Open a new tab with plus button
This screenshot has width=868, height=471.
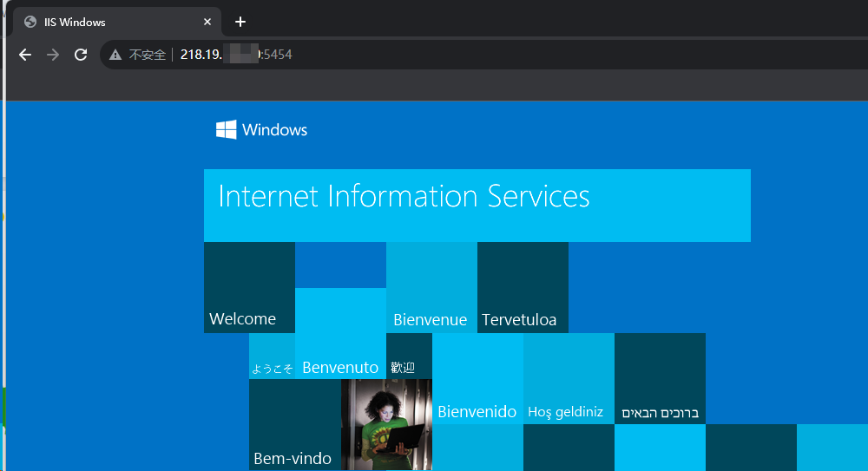[240, 22]
